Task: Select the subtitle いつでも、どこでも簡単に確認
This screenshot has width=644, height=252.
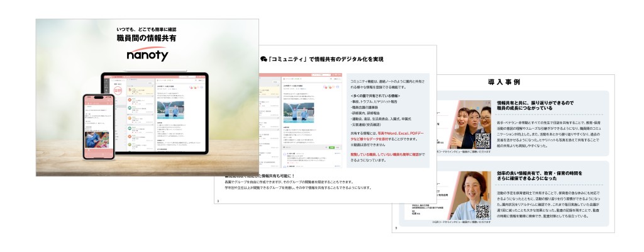Action: coord(147,29)
